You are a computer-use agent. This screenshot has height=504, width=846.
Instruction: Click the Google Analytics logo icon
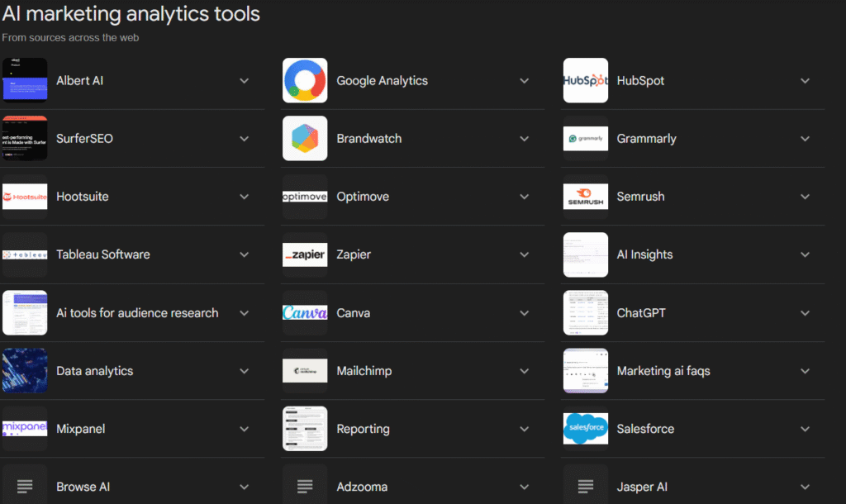click(305, 81)
